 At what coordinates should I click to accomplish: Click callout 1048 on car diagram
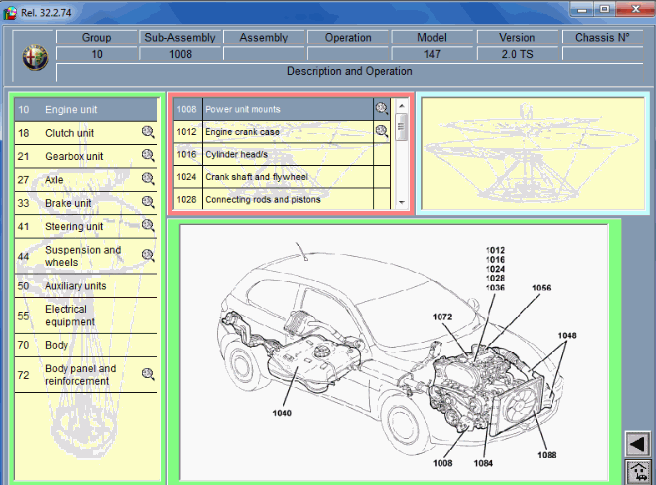567,335
